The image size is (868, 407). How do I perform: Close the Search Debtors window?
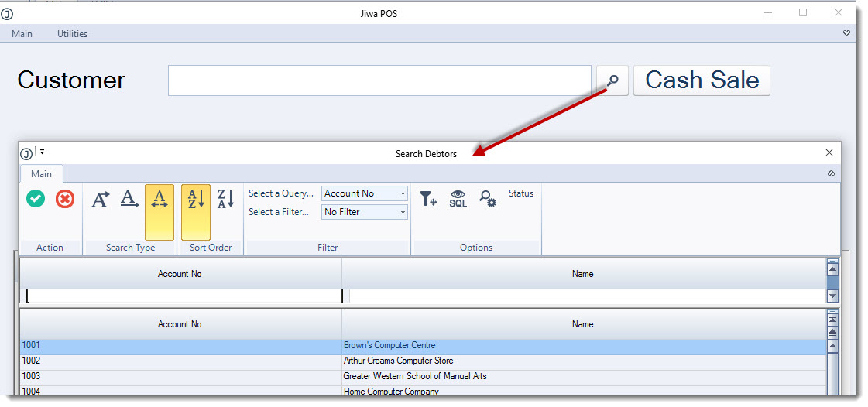829,152
